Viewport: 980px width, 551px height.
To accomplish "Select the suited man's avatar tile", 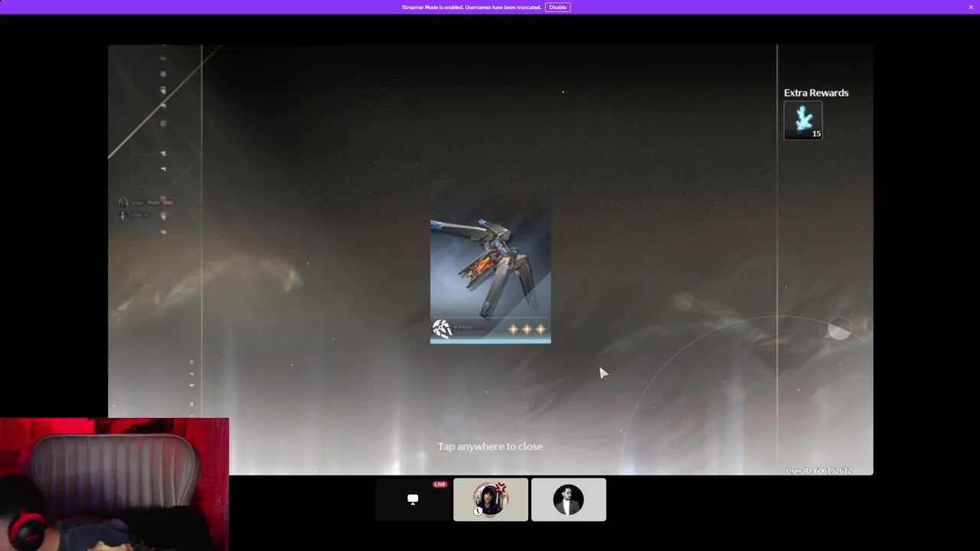I will pos(569,500).
